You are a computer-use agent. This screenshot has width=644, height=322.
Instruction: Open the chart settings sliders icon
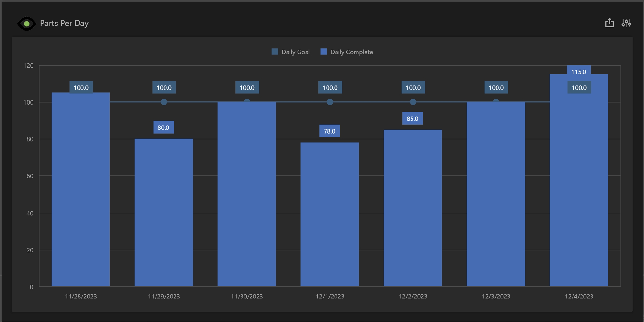tap(626, 23)
